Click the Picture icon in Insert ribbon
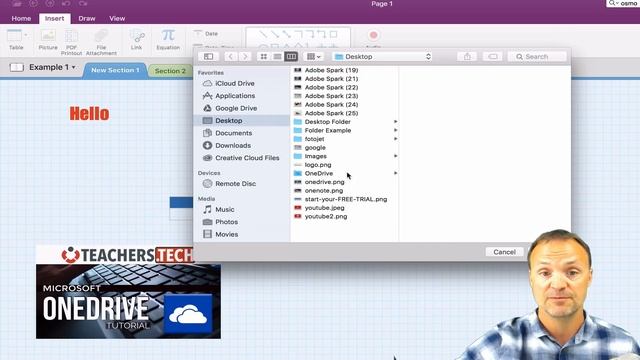 pyautogui.click(x=48, y=40)
